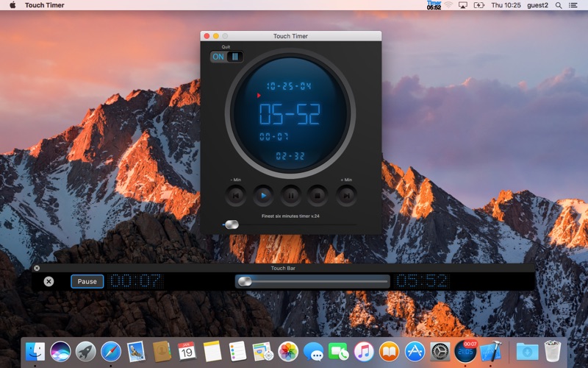Open the Apple menu

tap(12, 5)
